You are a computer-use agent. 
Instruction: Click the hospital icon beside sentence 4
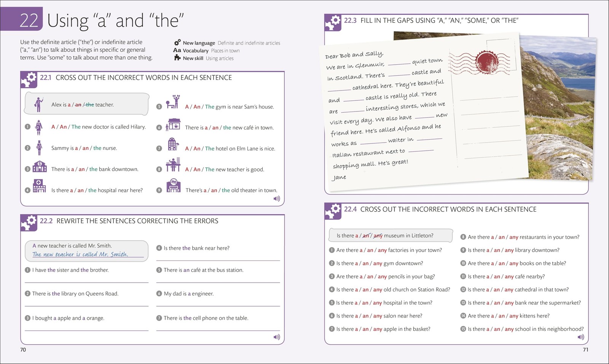39,186
